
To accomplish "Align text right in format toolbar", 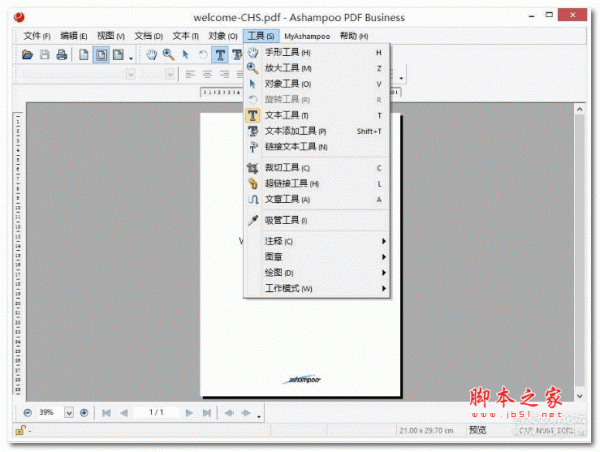I will (224, 74).
